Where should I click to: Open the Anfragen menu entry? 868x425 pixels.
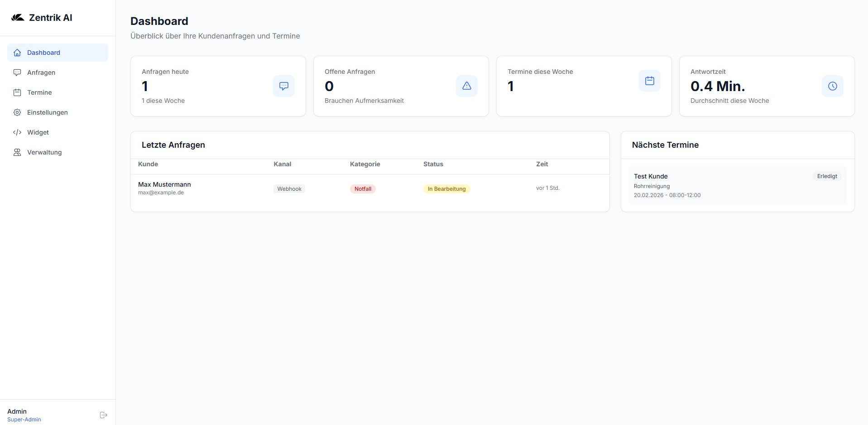40,72
